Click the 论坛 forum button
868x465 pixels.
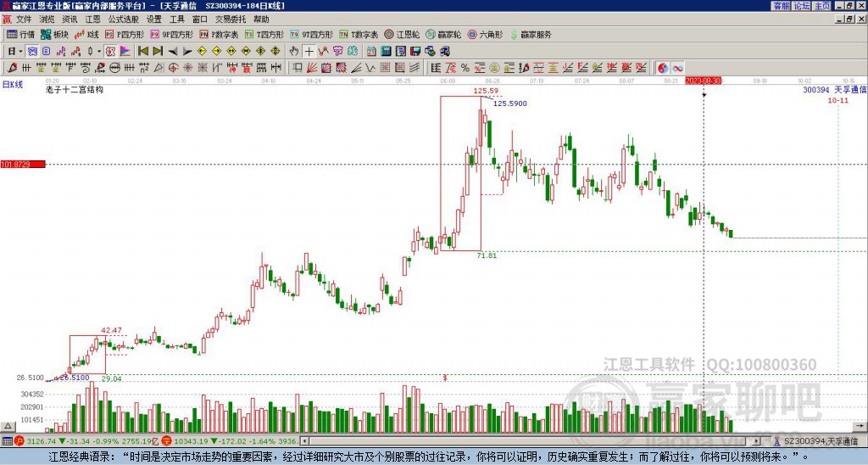click(802, 6)
